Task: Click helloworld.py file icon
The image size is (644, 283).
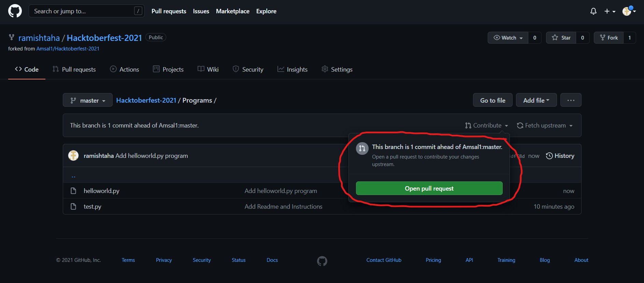Action: point(73,191)
